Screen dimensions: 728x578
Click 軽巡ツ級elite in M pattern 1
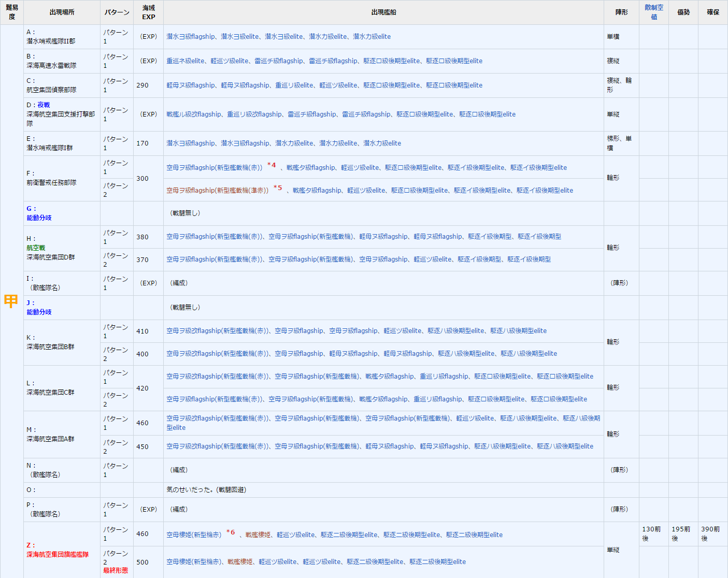[475, 418]
